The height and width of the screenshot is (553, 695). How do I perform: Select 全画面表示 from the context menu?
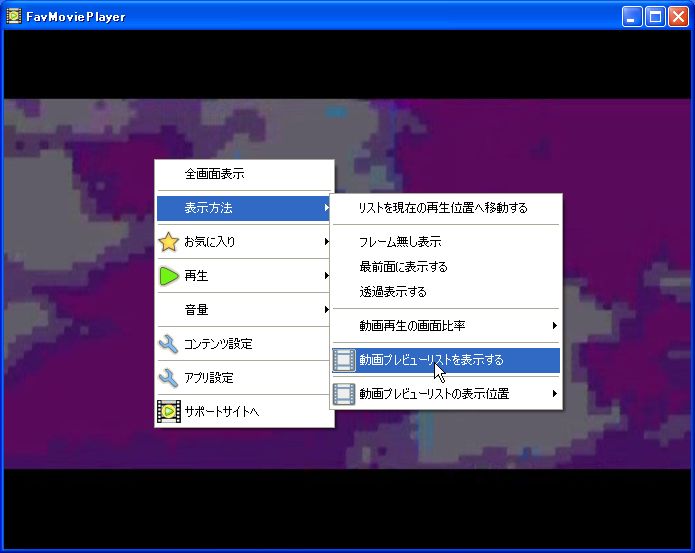(243, 174)
